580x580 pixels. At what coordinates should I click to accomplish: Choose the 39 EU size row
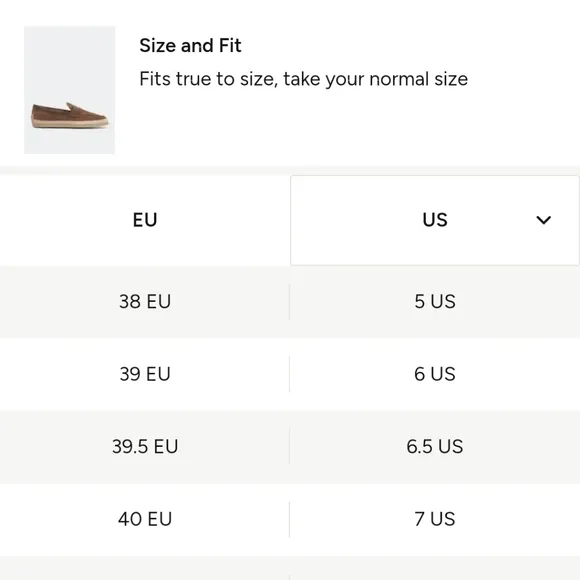[290, 374]
